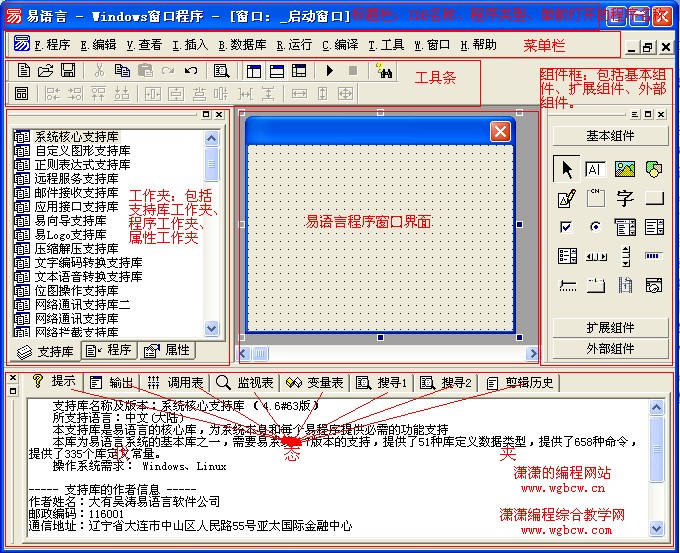Click the Paste clipboard icon
This screenshot has width=680, height=553.
pos(145,70)
